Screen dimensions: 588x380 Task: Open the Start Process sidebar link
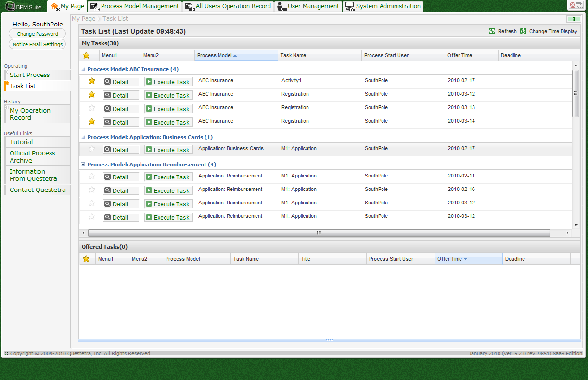coord(30,75)
